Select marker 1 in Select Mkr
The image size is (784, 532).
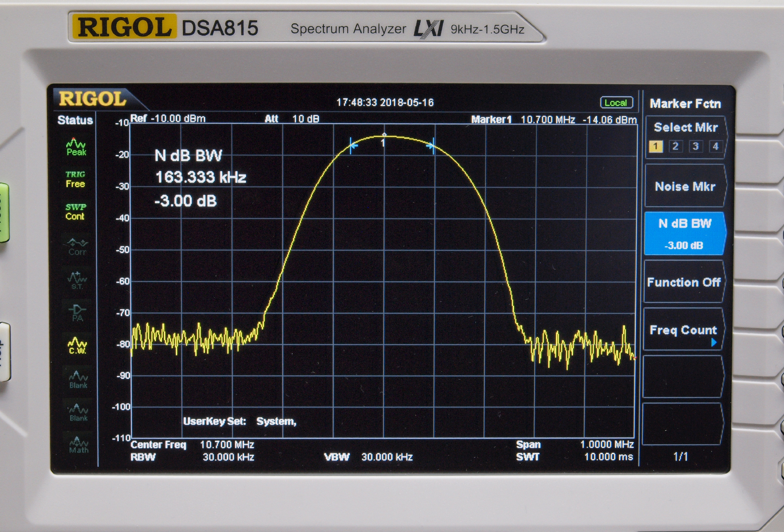pos(656,146)
